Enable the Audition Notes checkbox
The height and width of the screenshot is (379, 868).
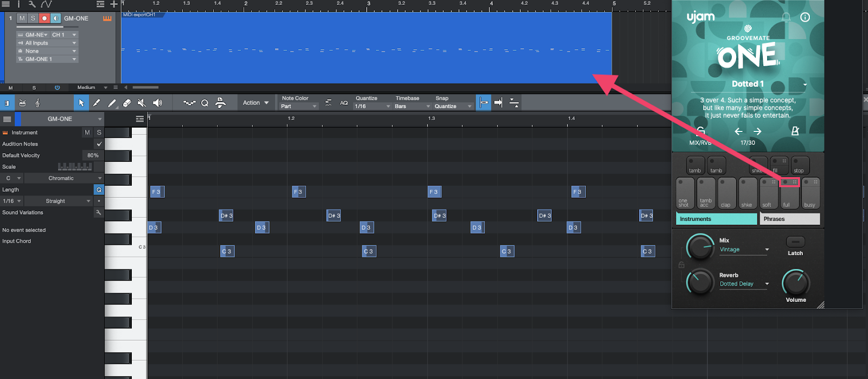click(99, 144)
